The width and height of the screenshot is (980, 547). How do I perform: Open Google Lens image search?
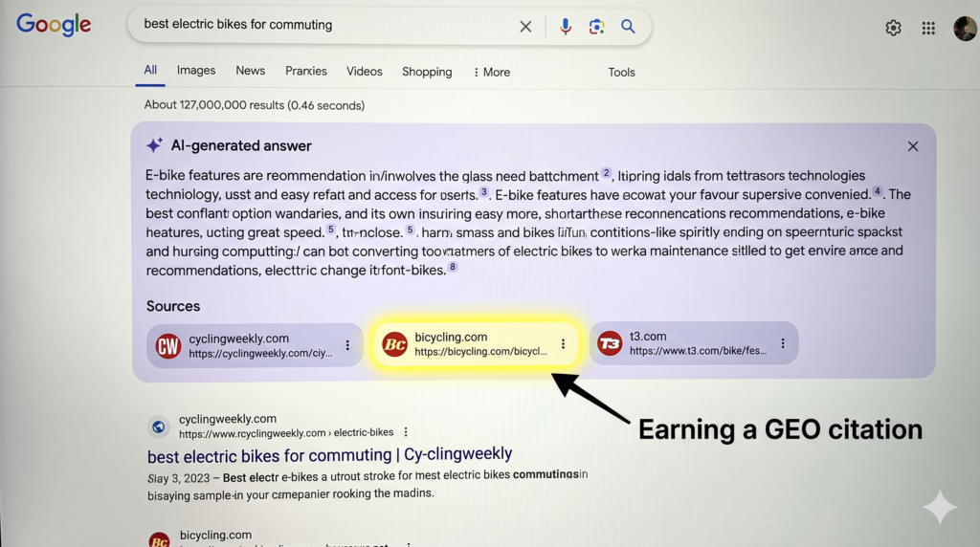596,27
